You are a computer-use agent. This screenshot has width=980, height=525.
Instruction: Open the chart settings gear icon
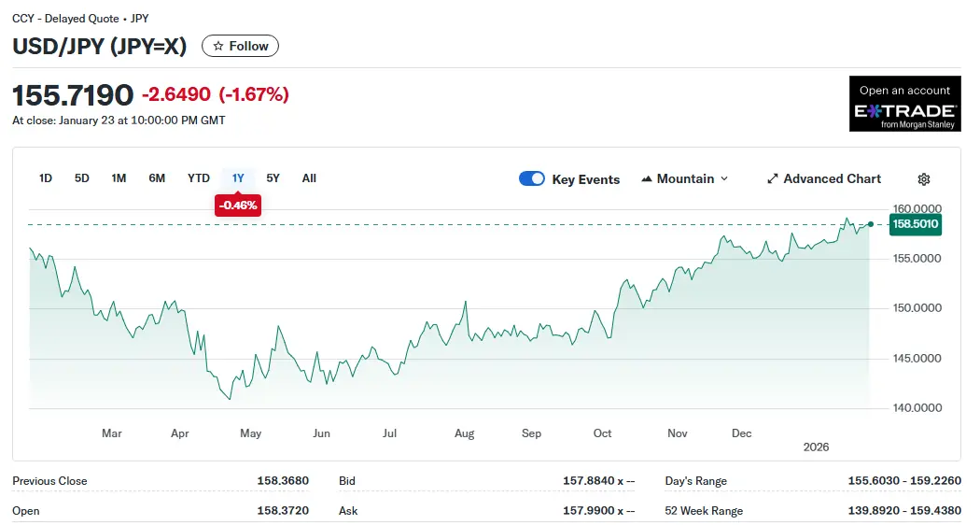(924, 179)
